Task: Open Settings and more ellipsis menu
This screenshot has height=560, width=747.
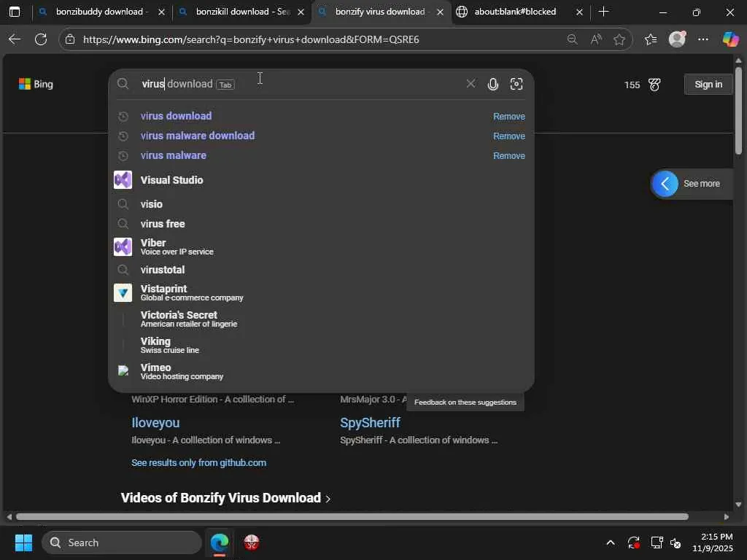Action: coord(703,39)
